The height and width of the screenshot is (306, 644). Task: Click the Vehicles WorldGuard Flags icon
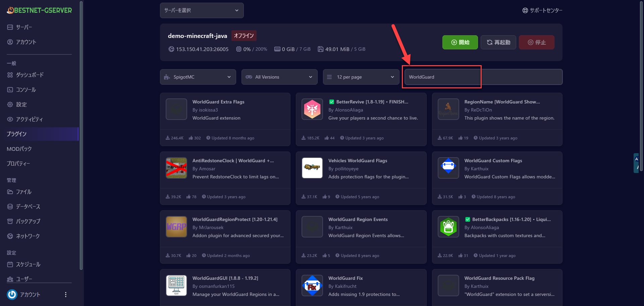[312, 168]
